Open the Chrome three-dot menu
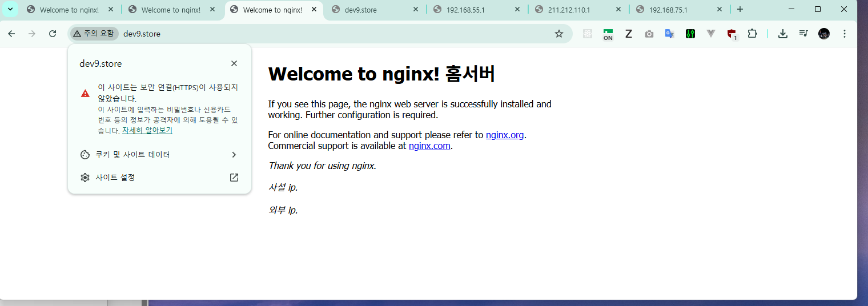The width and height of the screenshot is (868, 306). (845, 34)
